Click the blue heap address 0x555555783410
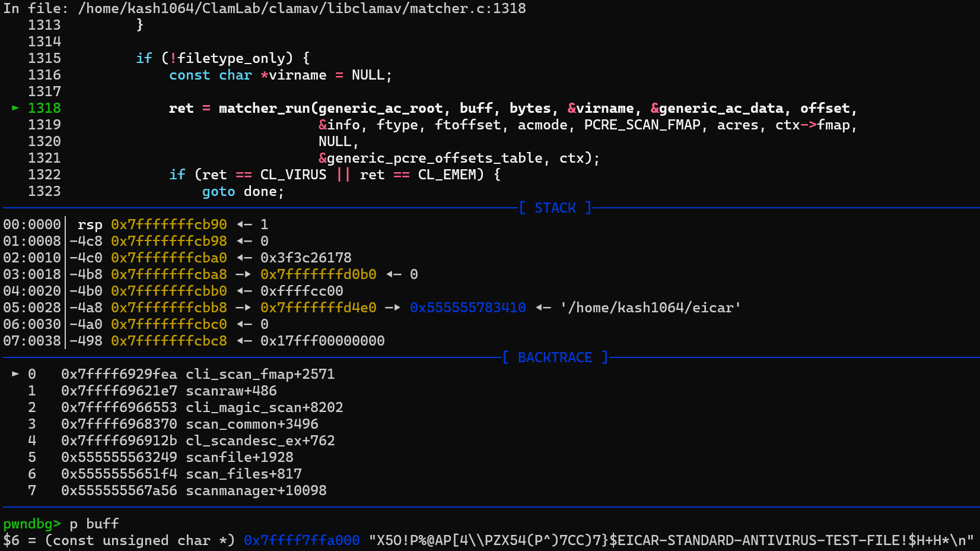This screenshot has width=980, height=551. pos(467,308)
